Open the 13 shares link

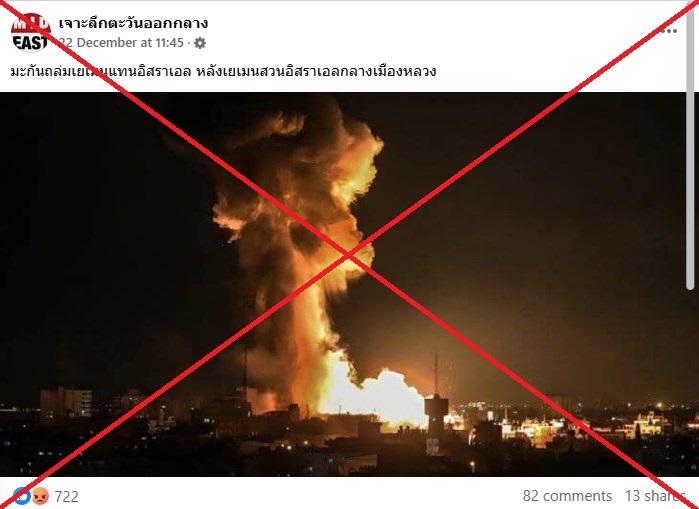coord(654,496)
